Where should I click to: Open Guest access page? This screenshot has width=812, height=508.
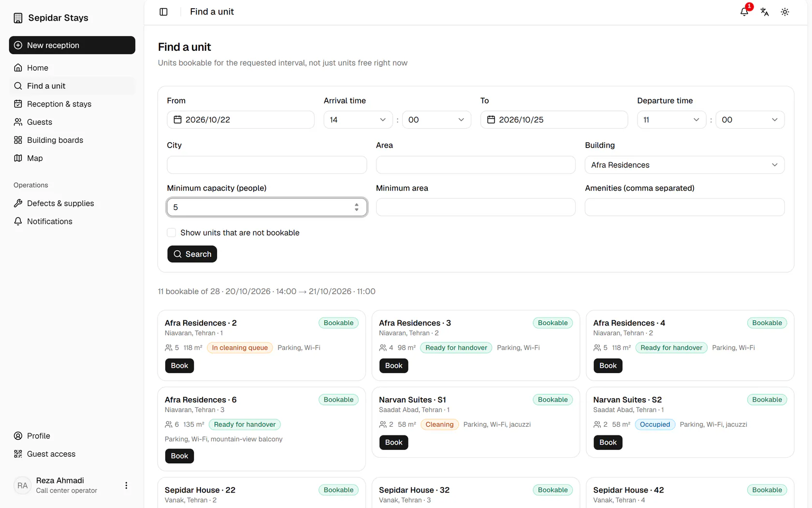coord(72,454)
